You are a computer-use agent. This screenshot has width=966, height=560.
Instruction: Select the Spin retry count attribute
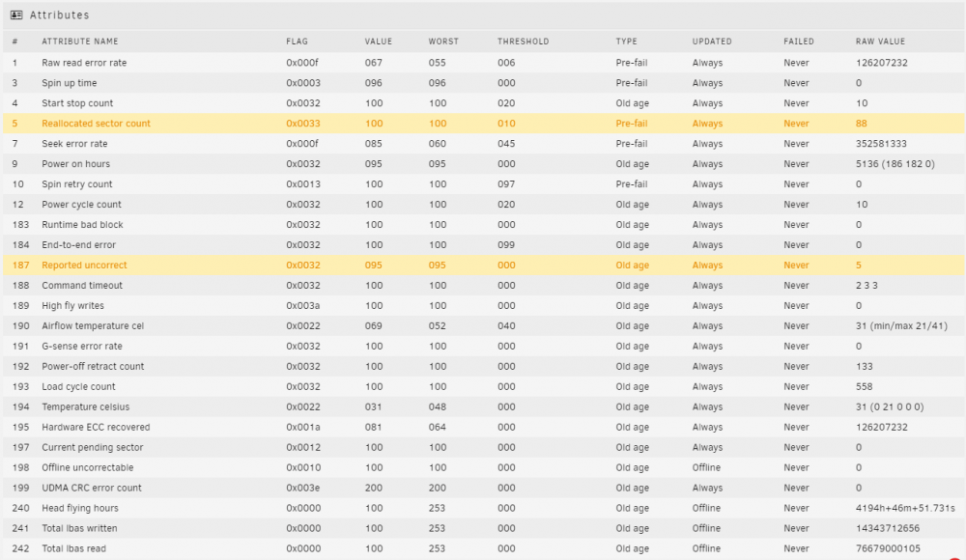77,184
